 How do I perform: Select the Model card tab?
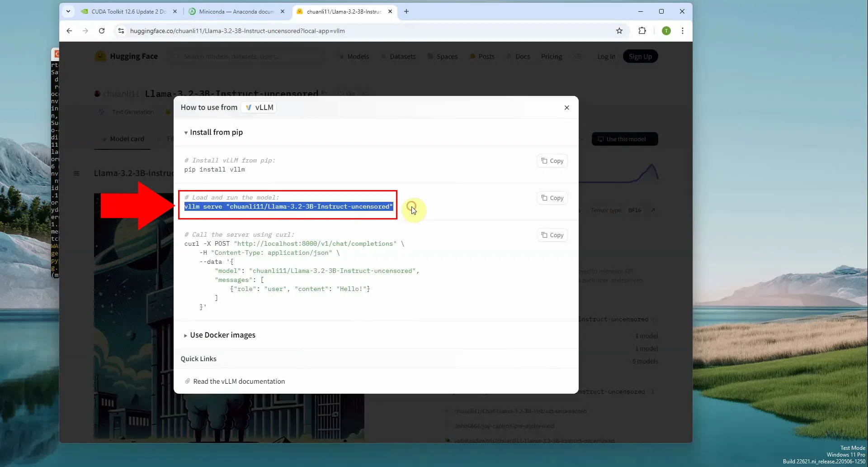[123, 139]
